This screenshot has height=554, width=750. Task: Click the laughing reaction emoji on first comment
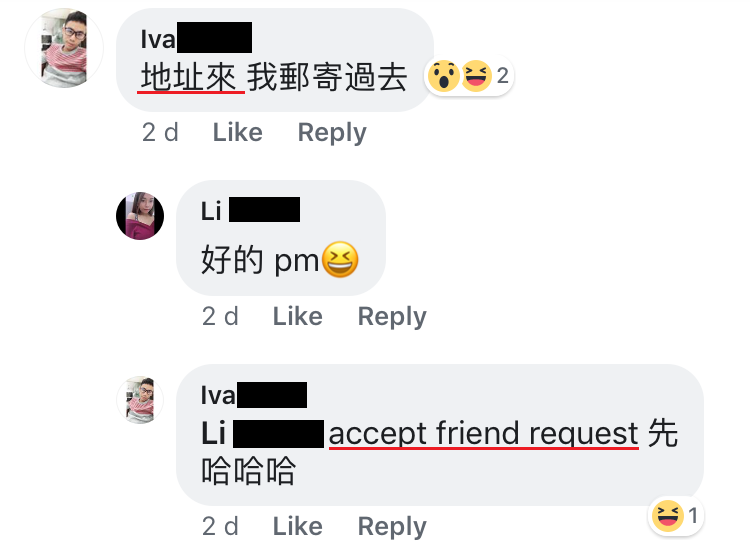tap(476, 76)
